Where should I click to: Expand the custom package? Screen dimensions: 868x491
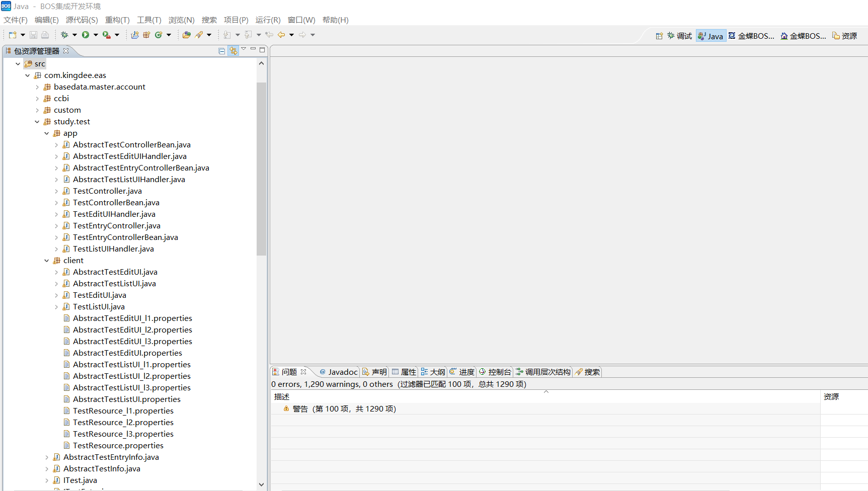pos(37,110)
